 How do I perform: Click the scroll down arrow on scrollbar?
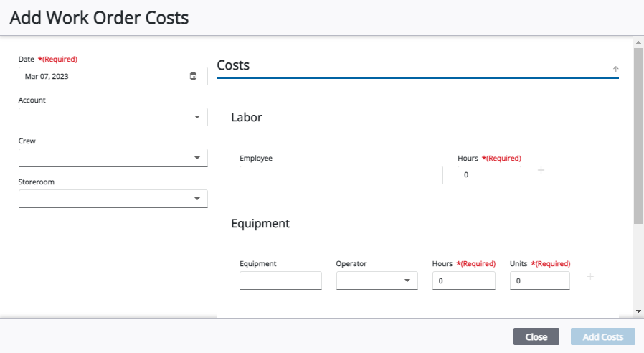click(x=638, y=311)
